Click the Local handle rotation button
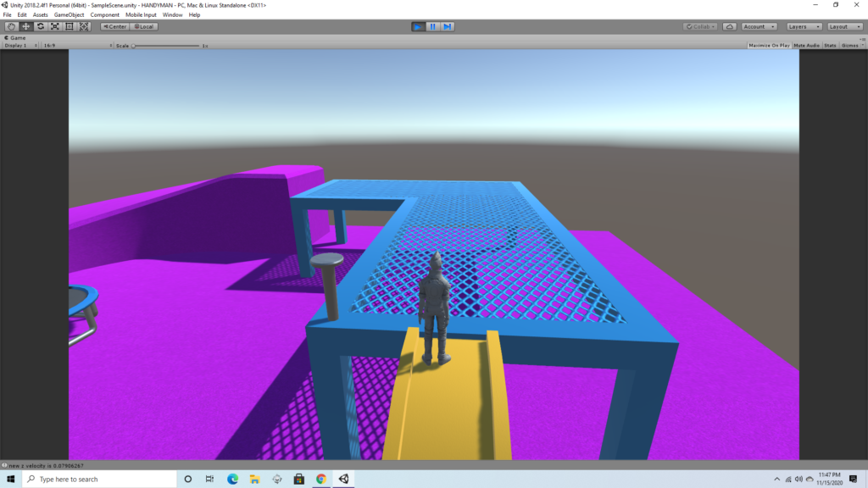The image size is (868, 488). pyautogui.click(x=143, y=26)
